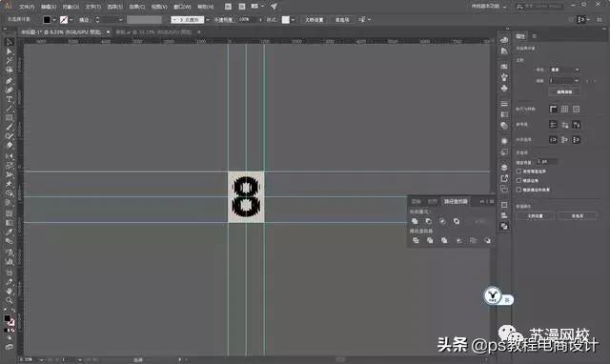Toggle hide guides in Properties panel
The image size is (610, 364).
coord(553,125)
